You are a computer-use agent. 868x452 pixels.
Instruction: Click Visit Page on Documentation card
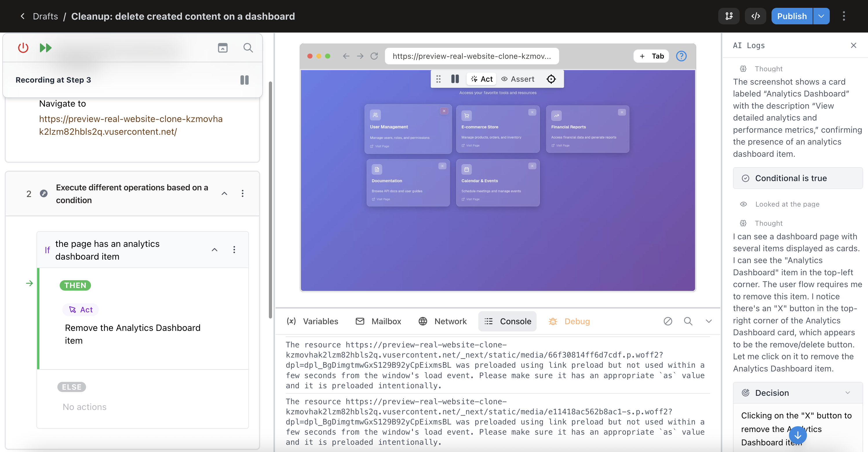(381, 199)
